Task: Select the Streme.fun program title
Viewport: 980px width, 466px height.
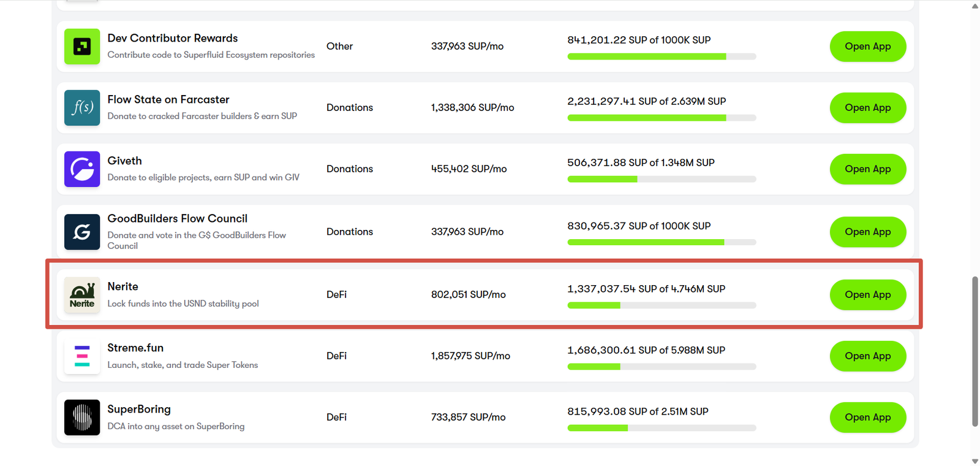Action: (x=135, y=348)
